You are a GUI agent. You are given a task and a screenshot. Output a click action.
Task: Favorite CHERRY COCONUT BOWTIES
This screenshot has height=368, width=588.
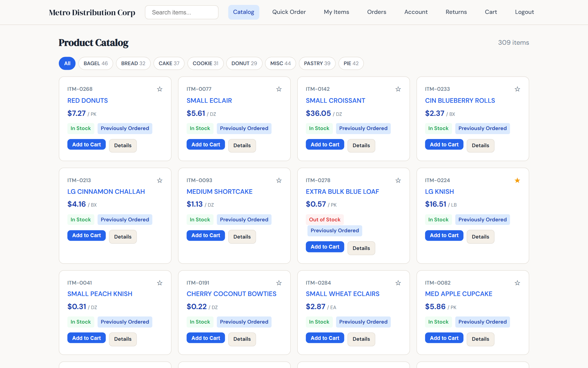point(279,283)
